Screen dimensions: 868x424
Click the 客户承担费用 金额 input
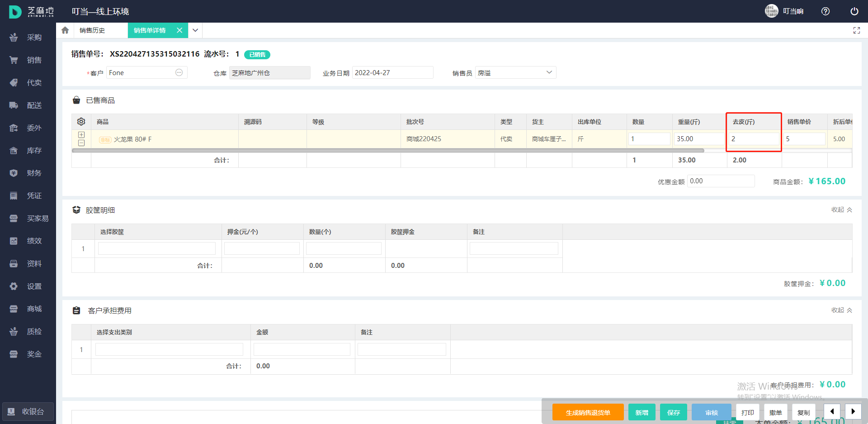pos(302,349)
